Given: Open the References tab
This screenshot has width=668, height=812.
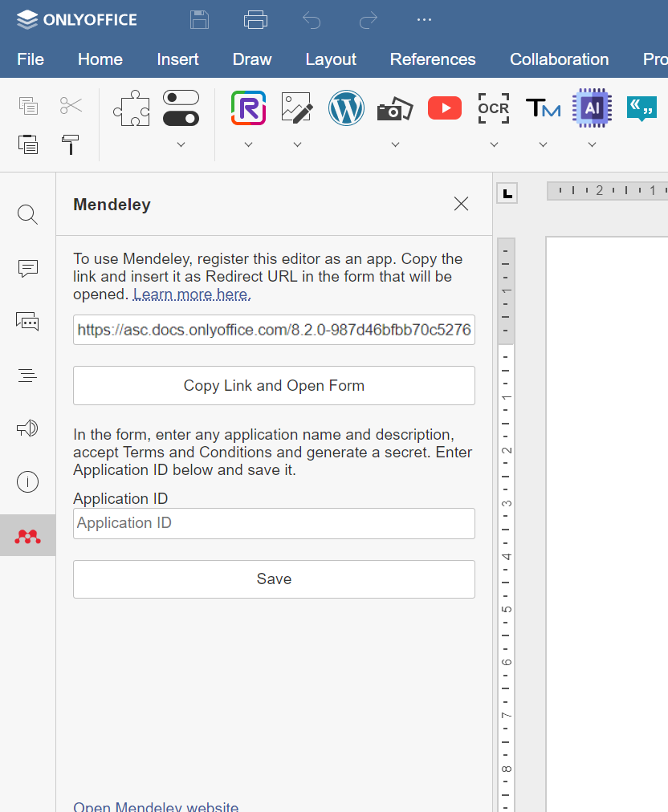Looking at the screenshot, I should pos(433,59).
